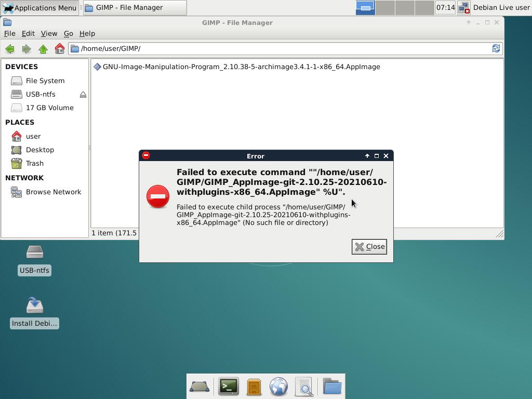Open the Edit menu

pos(28,34)
